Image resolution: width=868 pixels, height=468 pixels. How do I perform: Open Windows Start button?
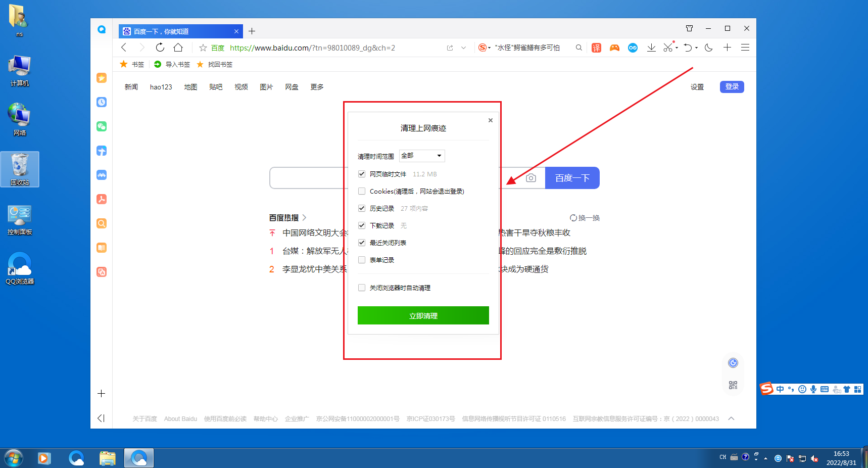(14, 458)
